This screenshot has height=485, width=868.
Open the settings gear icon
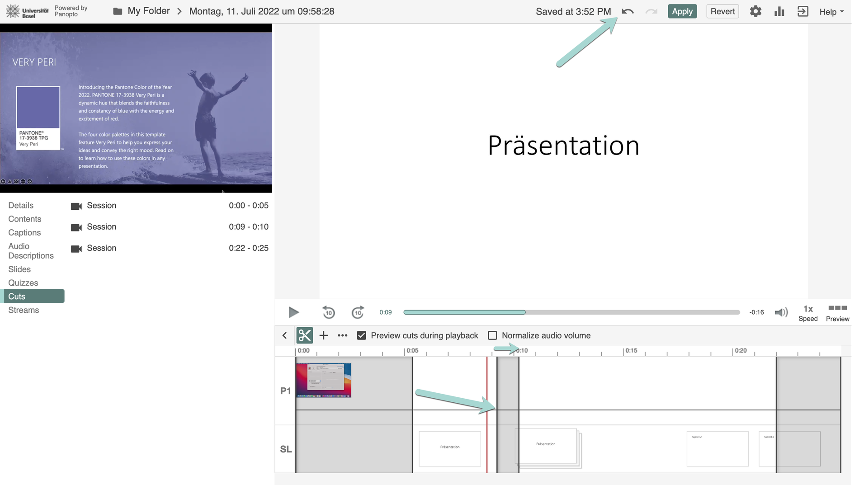click(x=755, y=12)
